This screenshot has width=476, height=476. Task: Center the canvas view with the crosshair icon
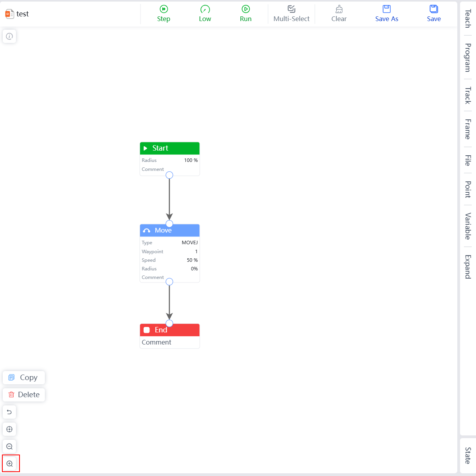tap(9, 429)
